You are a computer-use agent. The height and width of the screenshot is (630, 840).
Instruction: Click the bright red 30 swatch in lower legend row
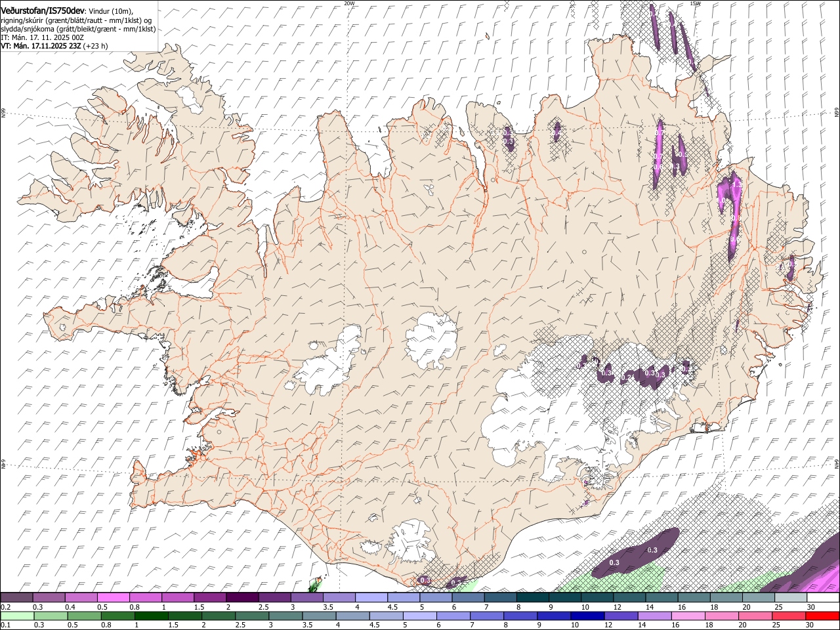823,616
